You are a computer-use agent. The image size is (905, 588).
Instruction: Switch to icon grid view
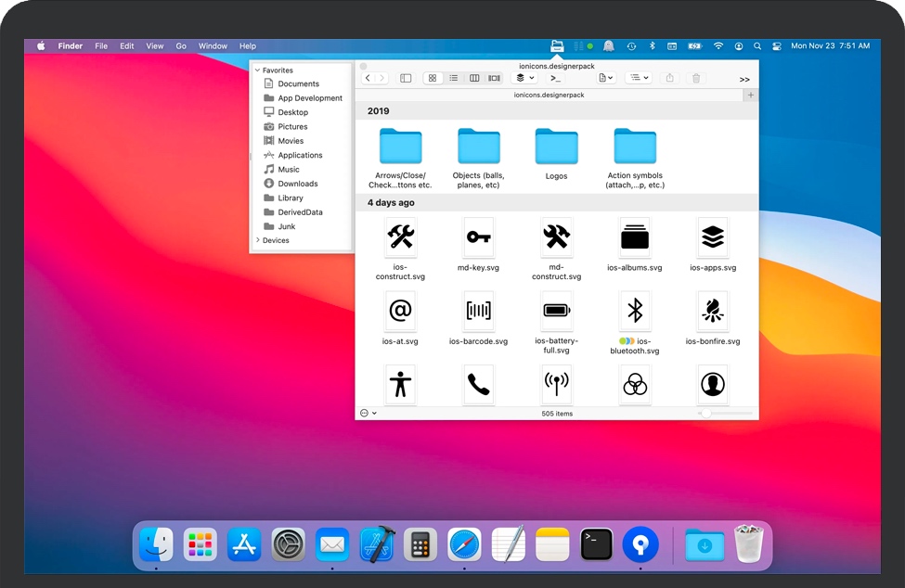pos(433,79)
